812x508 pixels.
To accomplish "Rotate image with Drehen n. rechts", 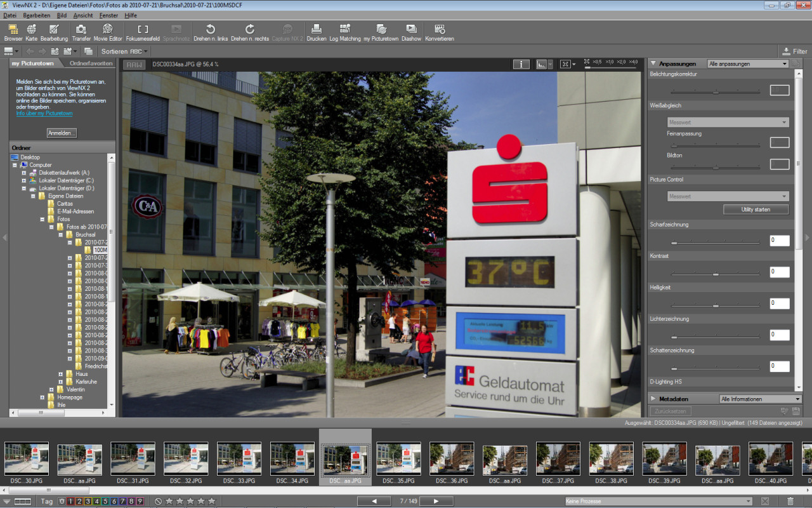I will [250, 32].
